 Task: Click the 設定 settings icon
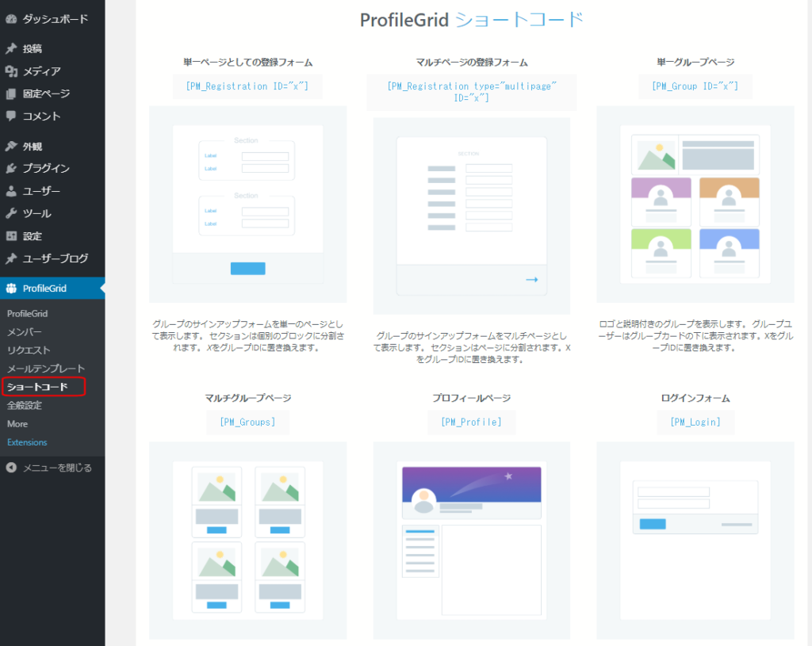click(x=11, y=235)
